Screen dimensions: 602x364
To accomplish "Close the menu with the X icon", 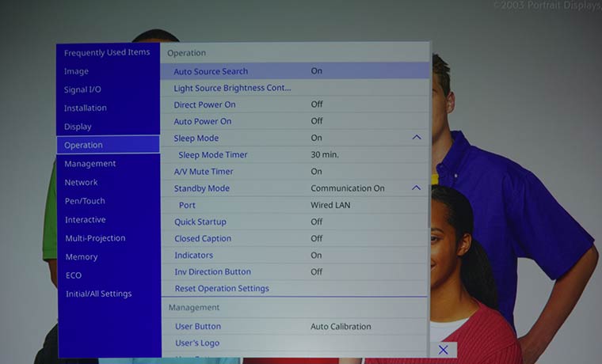I will pos(443,350).
